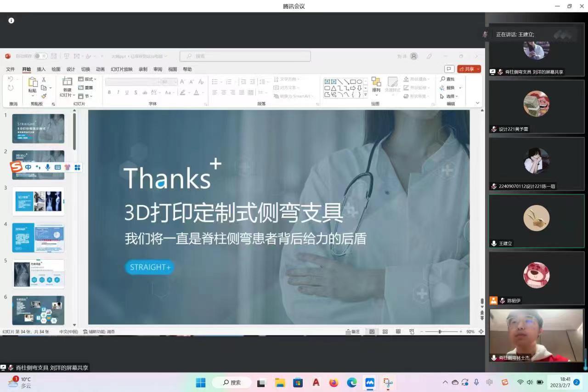Click fit slide to window icon
The height and width of the screenshot is (392, 588).
click(x=481, y=331)
